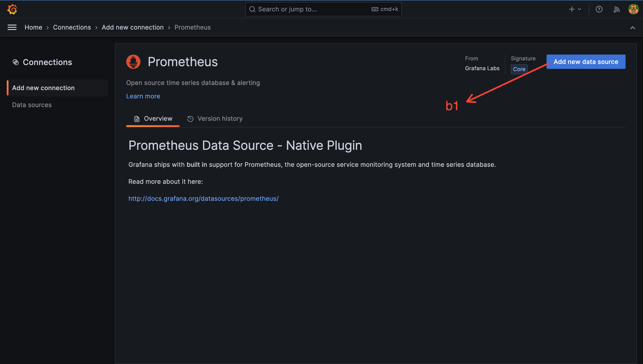Switch to the Version history tab

tap(215, 119)
